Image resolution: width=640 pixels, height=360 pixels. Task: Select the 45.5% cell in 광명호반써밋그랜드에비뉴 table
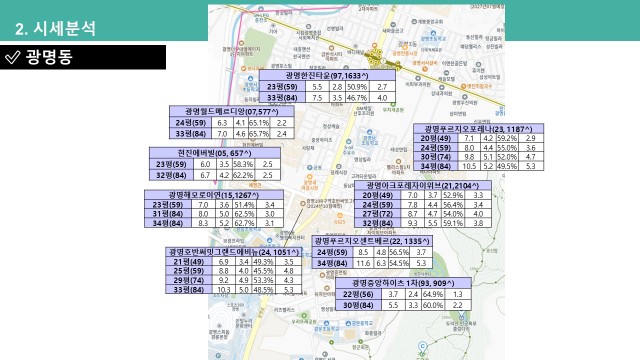263,271
